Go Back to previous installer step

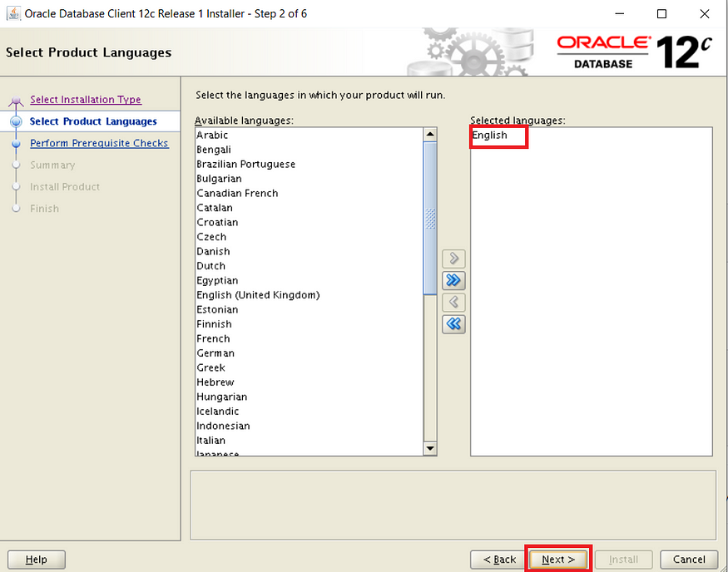[x=499, y=560]
